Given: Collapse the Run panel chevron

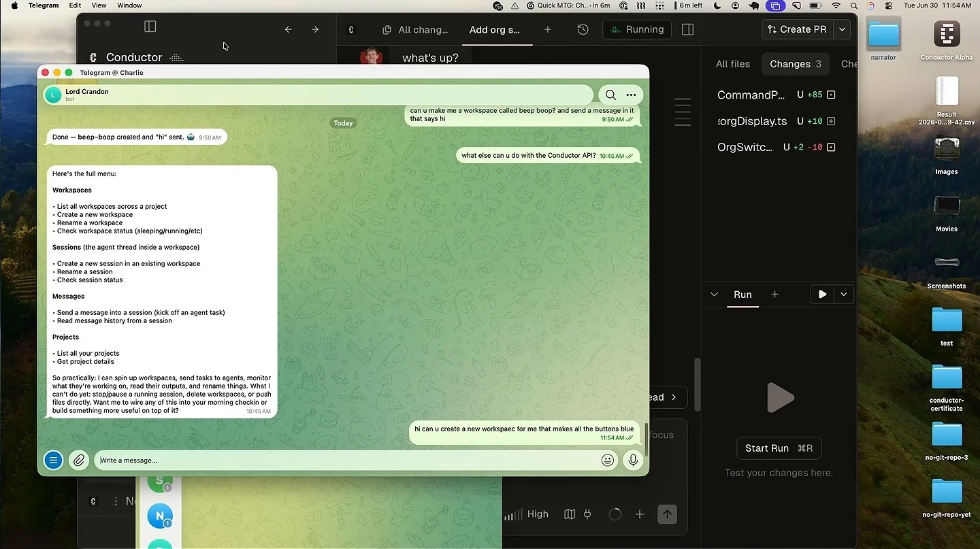Looking at the screenshot, I should coord(714,295).
